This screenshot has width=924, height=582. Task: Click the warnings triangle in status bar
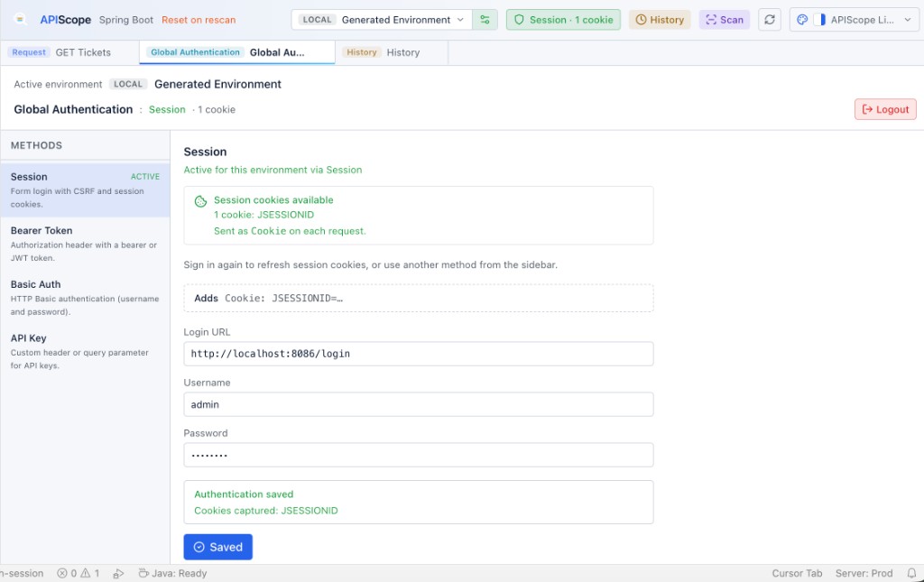(86, 573)
